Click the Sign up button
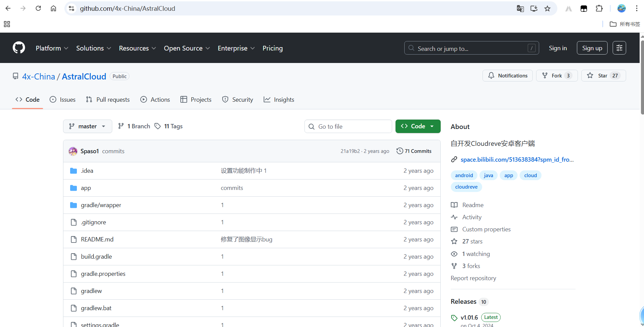Screen dimensions: 644x327 [x=592, y=48]
